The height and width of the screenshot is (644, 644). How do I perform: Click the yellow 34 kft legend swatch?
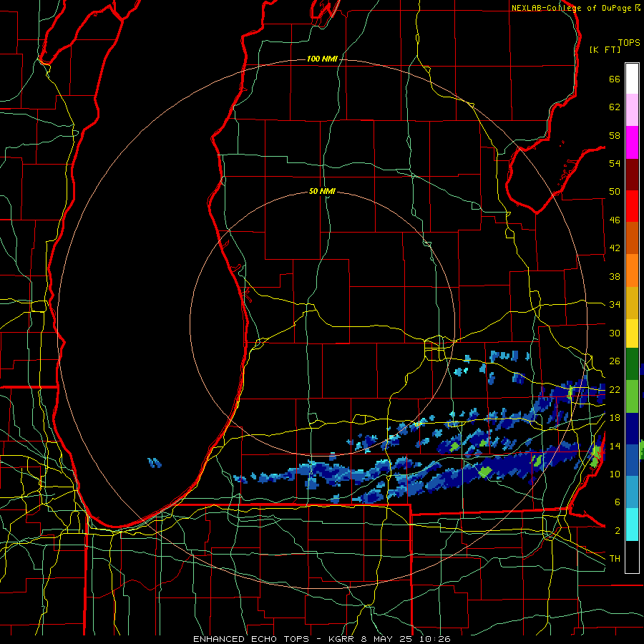point(632,333)
